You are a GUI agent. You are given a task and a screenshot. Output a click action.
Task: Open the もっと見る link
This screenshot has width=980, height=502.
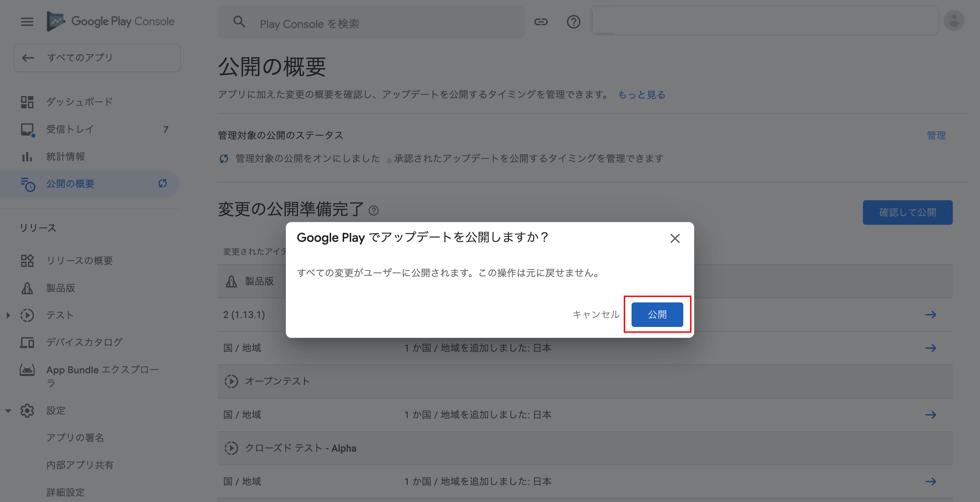(x=641, y=95)
